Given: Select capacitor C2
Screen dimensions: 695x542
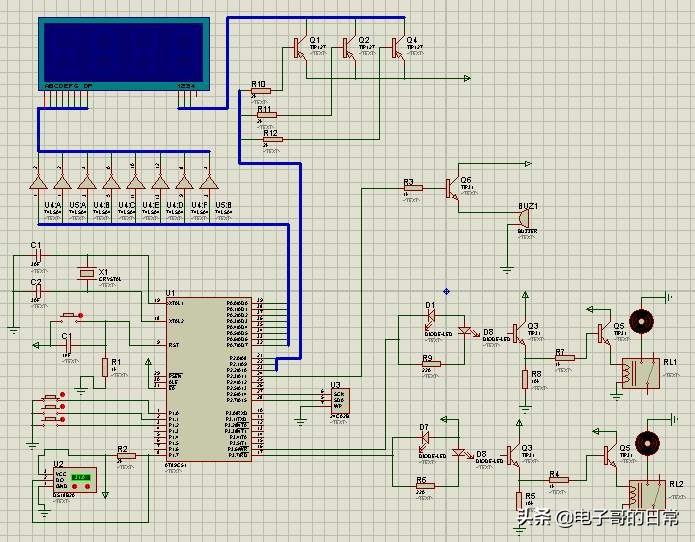Looking at the screenshot, I should [x=39, y=291].
